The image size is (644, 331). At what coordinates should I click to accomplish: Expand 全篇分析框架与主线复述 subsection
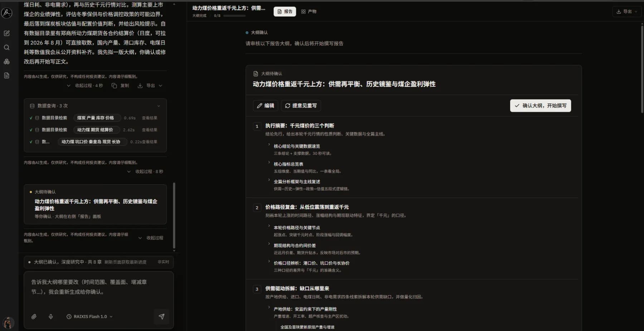(x=269, y=180)
